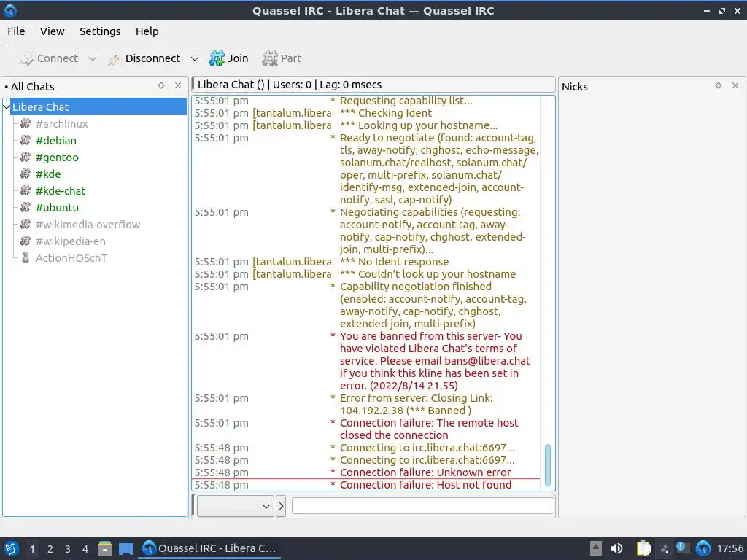Click the '*** No Ident response' line
This screenshot has height=560, width=747.
pyautogui.click(x=394, y=262)
